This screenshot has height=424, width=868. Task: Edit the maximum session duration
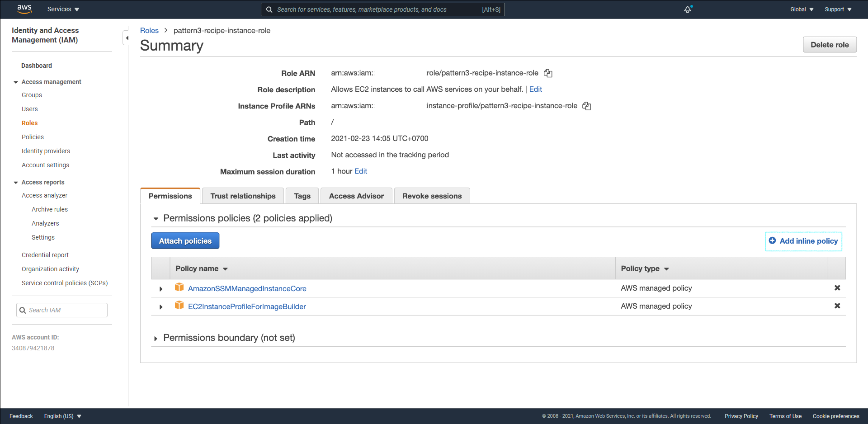pyautogui.click(x=361, y=171)
